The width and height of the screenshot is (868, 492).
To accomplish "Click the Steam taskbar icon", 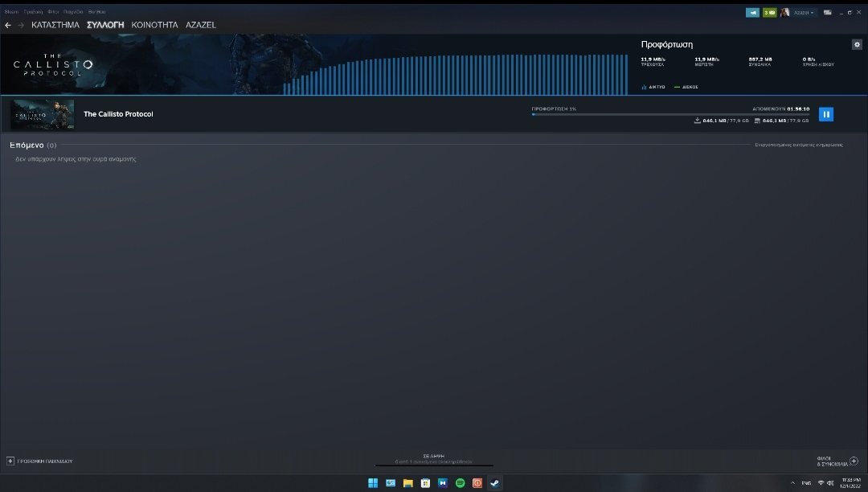I will point(495,483).
